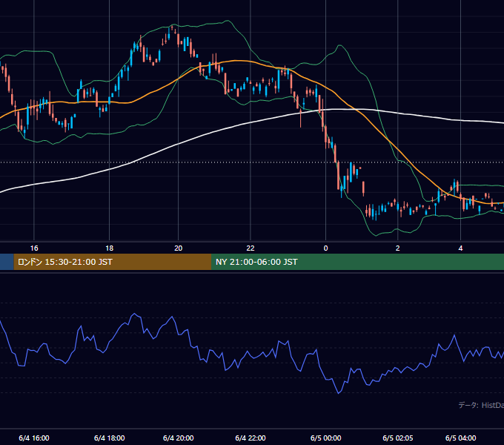The height and width of the screenshot is (445, 504).
Task: Click the 6/5 02:05 date label
Action: tap(397, 438)
